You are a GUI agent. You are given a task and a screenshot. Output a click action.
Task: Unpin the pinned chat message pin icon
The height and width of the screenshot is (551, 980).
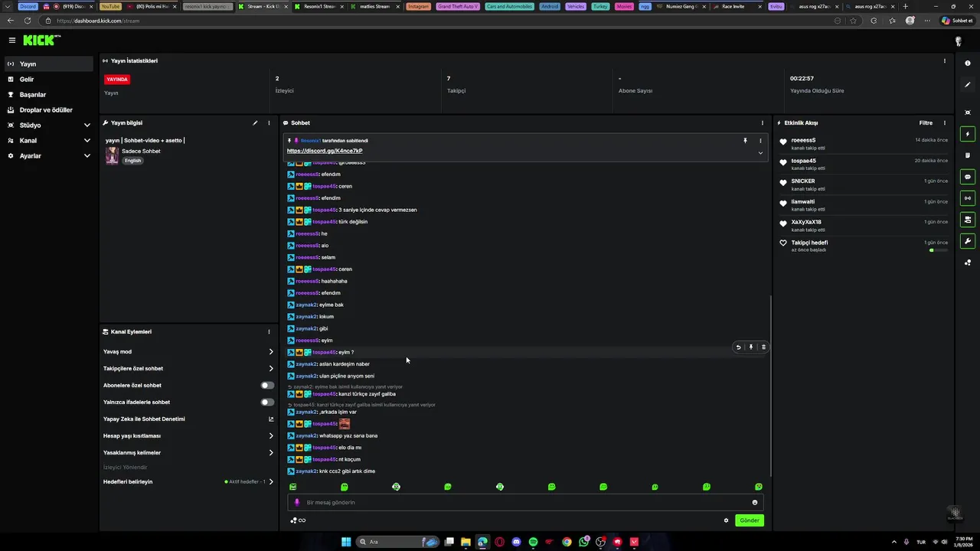745,141
